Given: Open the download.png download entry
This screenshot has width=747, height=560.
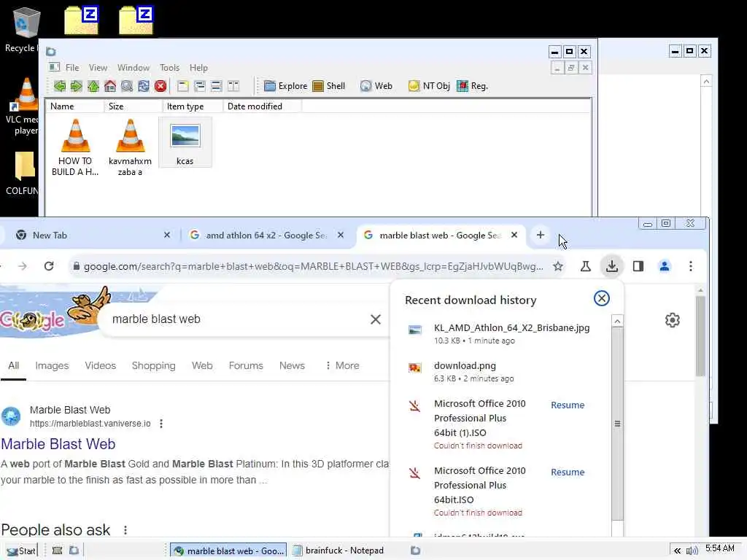Looking at the screenshot, I should point(506,371).
